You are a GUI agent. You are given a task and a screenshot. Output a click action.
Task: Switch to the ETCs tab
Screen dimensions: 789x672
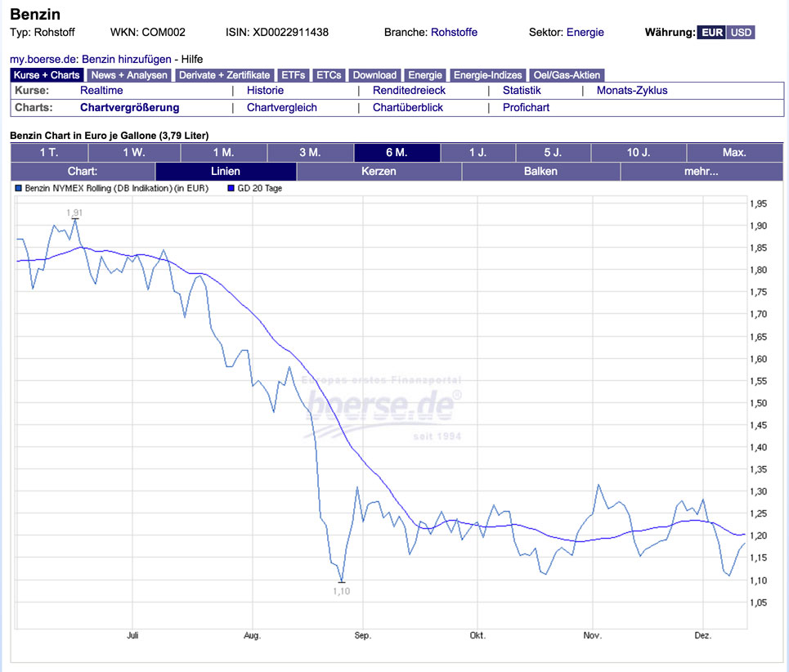coord(329,75)
